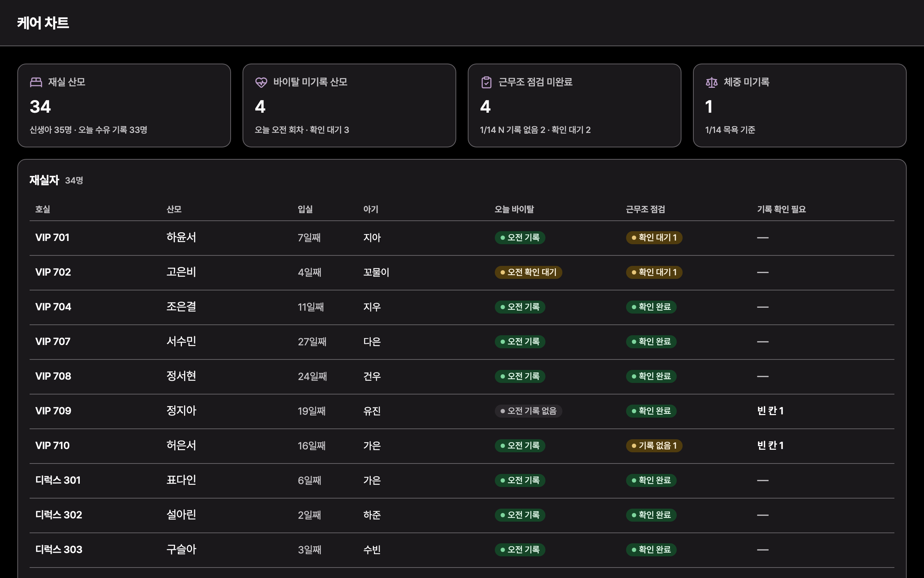The image size is (924, 578).
Task: Select the VIP 710 room cell
Action: pos(52,445)
